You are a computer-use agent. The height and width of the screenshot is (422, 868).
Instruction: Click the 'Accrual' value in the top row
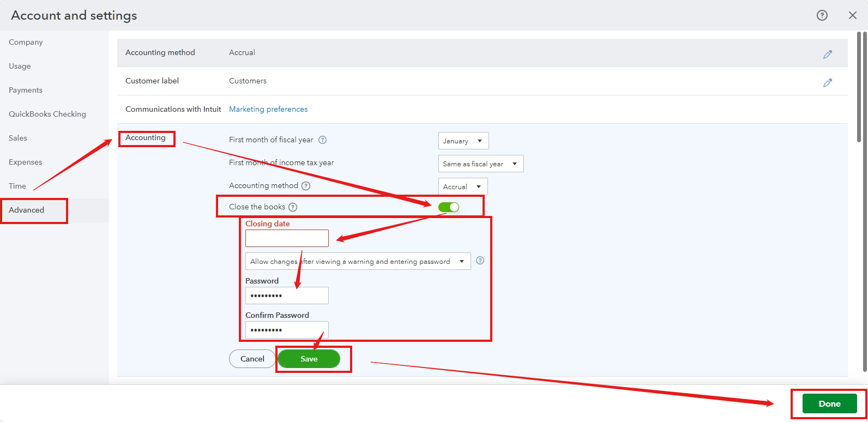[242, 52]
